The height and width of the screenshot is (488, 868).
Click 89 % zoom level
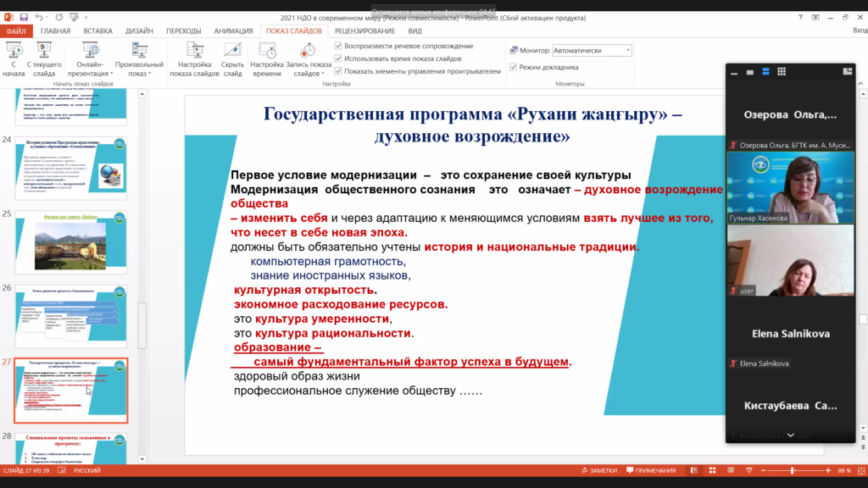pyautogui.click(x=844, y=470)
